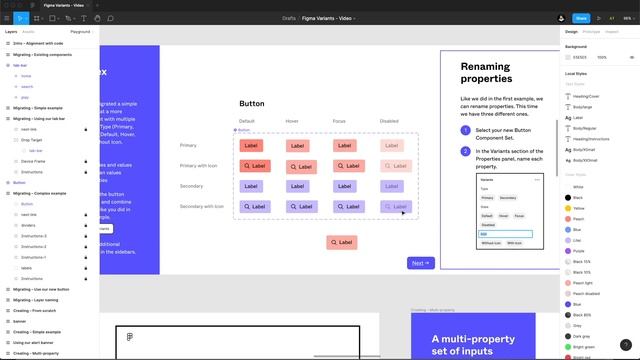Click the Heading/Instructions text style icon
Image resolution: width=640 pixels, height=360 pixels.
pos(568,139)
